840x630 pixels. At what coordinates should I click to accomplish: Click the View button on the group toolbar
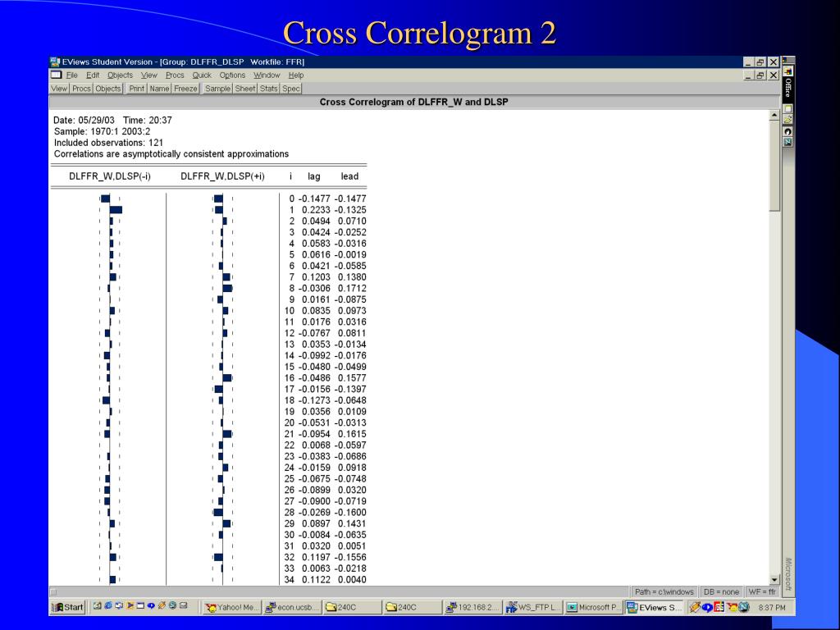tap(59, 89)
